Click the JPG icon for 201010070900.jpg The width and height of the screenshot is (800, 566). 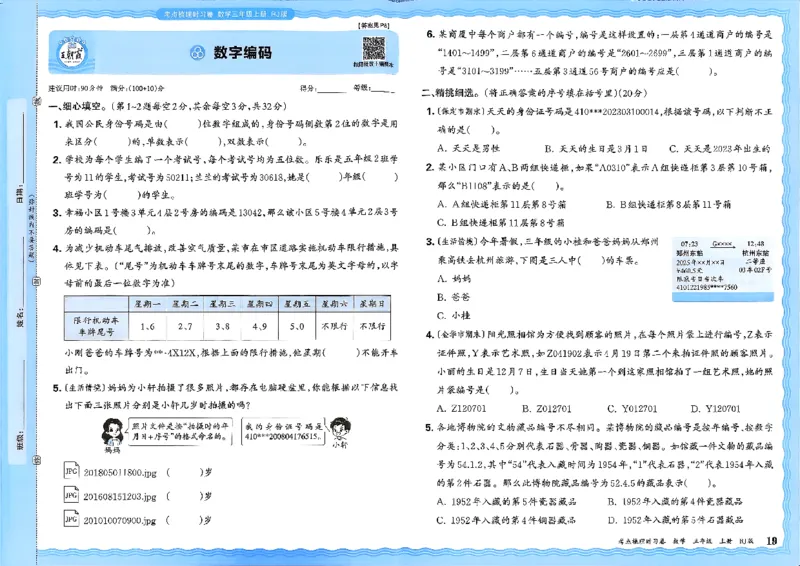tap(71, 518)
